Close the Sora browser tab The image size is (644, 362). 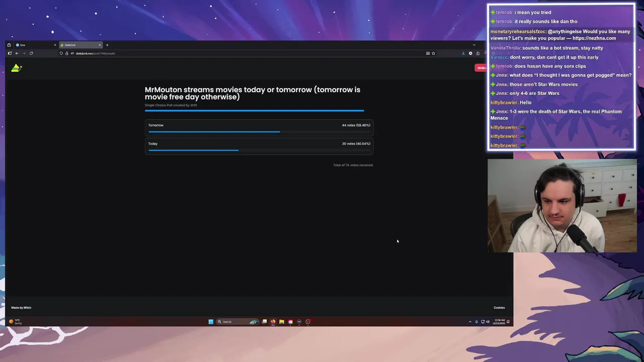[x=55, y=45]
